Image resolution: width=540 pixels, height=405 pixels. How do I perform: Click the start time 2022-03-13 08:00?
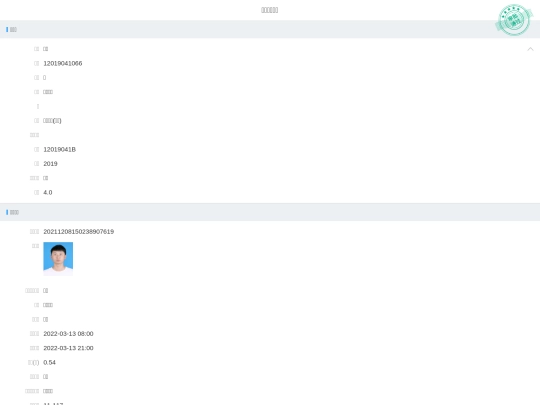(x=68, y=334)
